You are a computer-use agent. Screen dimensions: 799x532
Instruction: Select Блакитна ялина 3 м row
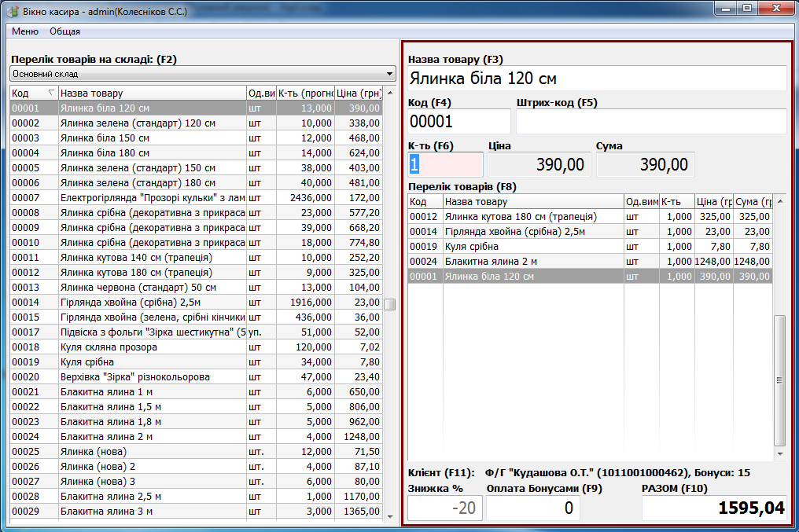pyautogui.click(x=152, y=512)
